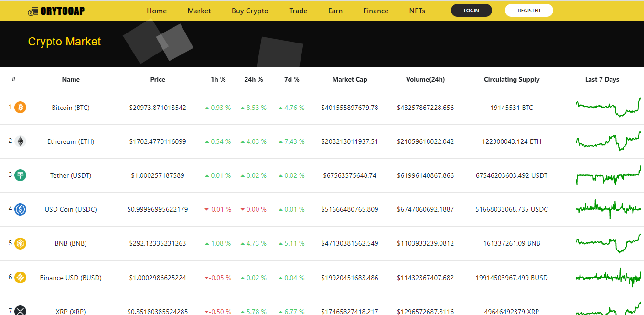View USD Coin's 7 day sparkline chart

click(x=608, y=209)
